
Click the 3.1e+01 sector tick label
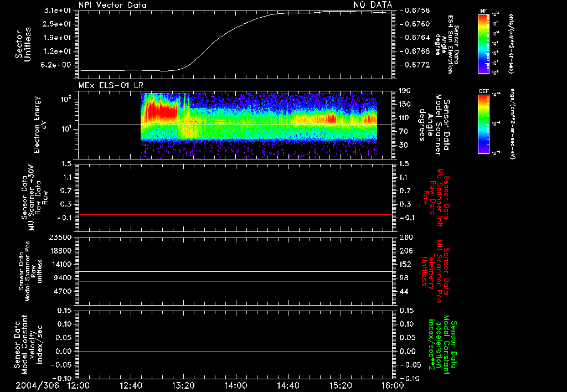(58, 11)
